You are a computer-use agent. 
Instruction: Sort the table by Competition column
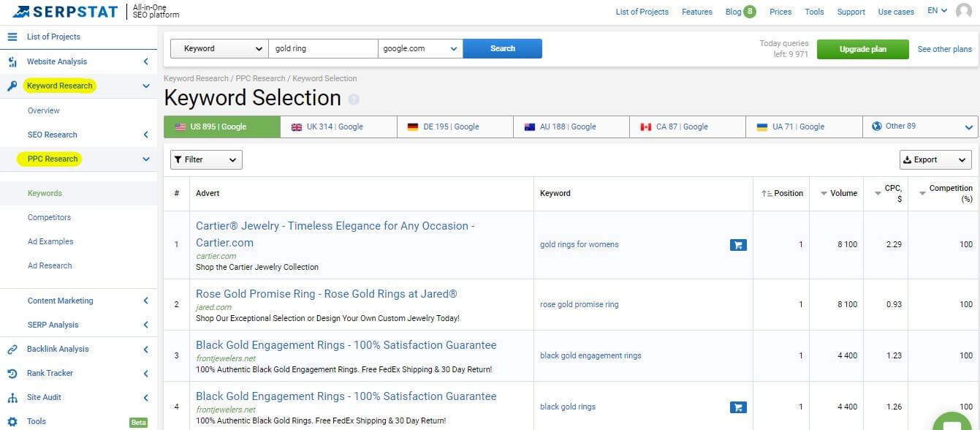point(945,193)
